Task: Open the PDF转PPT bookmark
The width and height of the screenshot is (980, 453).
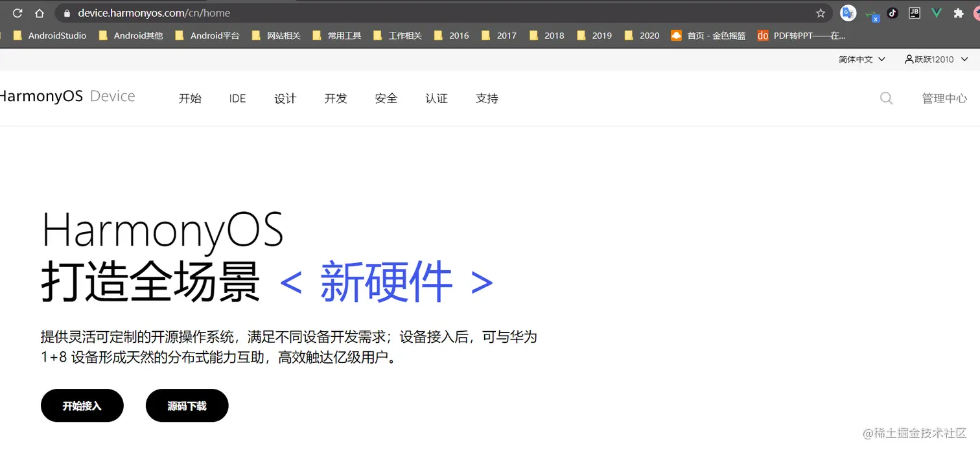Action: 802,36
